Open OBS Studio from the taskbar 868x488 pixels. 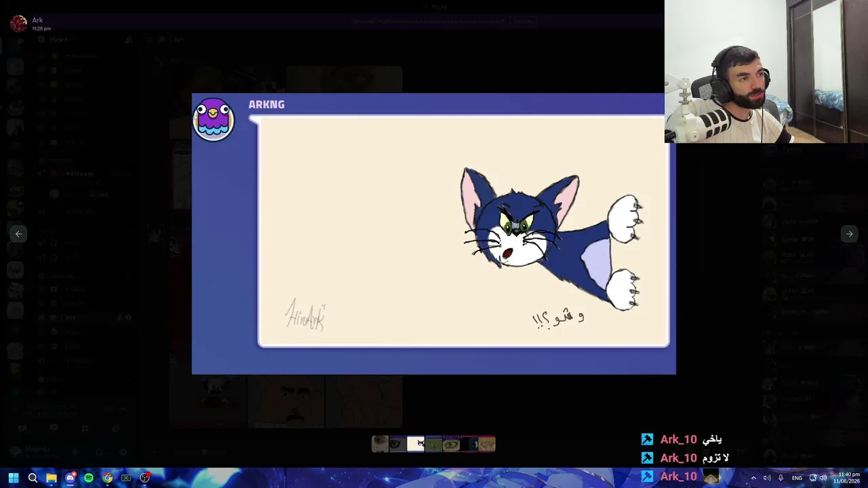[144, 478]
